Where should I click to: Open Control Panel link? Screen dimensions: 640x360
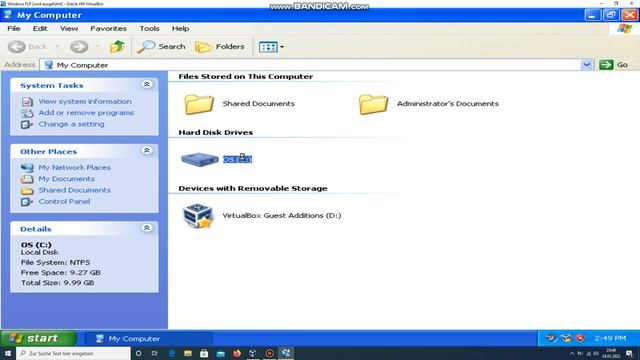click(64, 202)
